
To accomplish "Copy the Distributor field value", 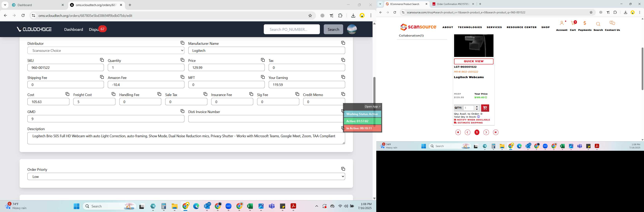I will tap(182, 43).
